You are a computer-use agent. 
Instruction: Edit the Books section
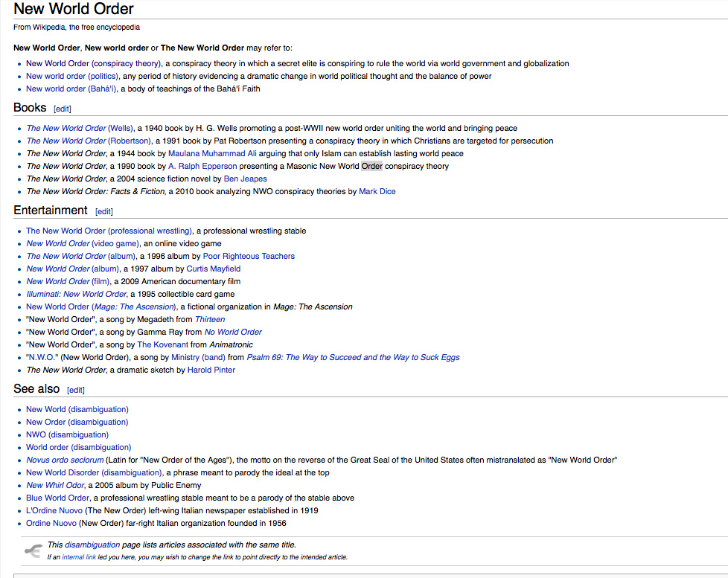(63, 109)
